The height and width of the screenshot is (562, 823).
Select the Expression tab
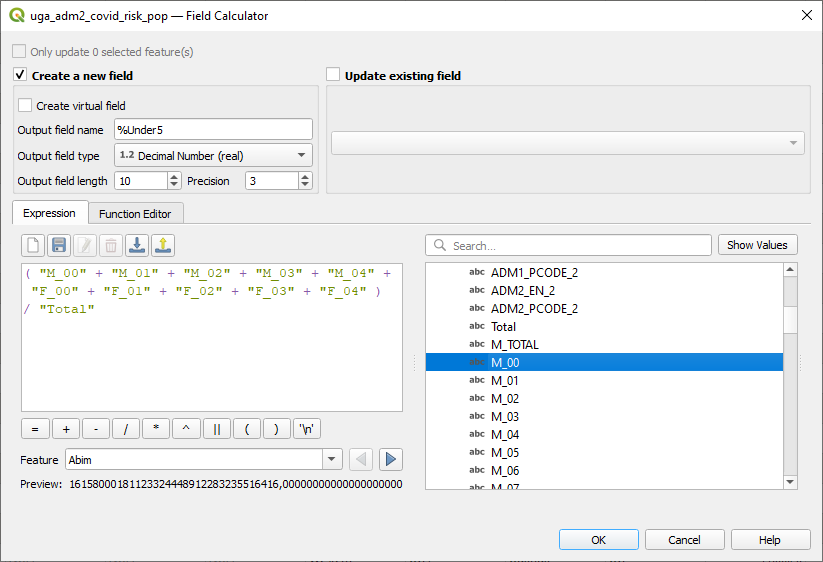(x=49, y=213)
